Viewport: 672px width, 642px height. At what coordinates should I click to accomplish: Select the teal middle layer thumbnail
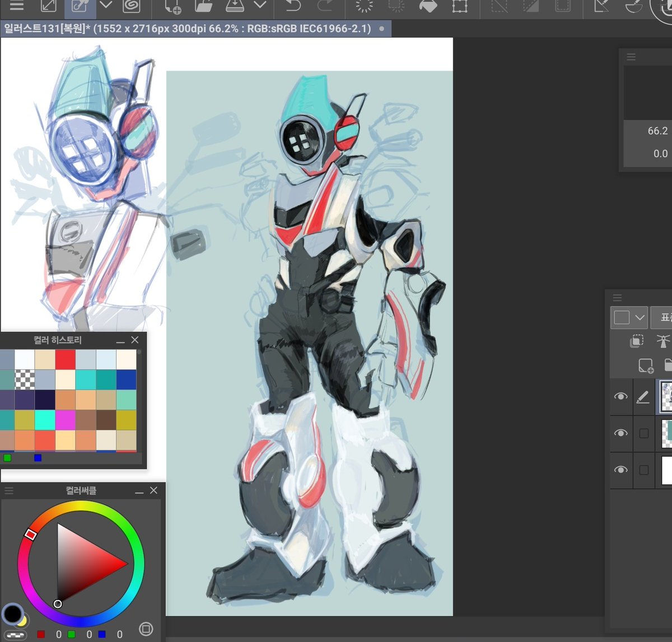pyautogui.click(x=666, y=433)
